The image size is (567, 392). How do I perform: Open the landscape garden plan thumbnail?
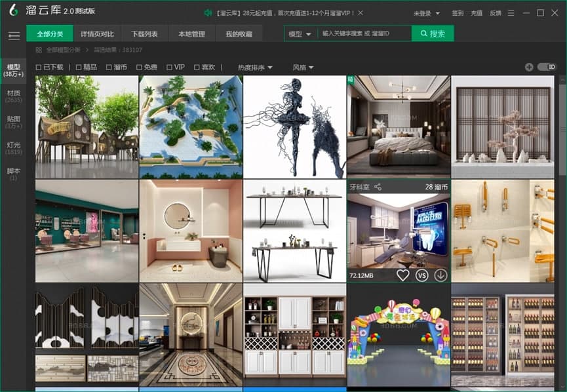[x=191, y=127]
